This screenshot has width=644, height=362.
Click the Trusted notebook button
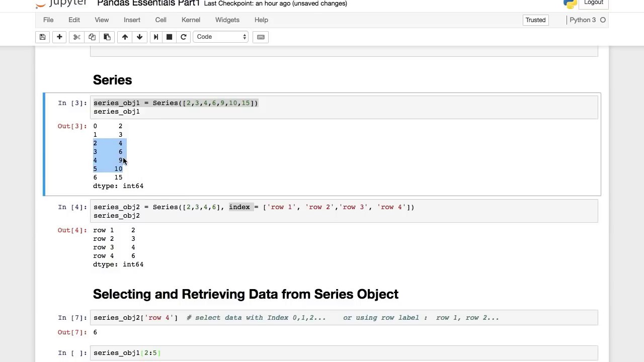point(535,20)
